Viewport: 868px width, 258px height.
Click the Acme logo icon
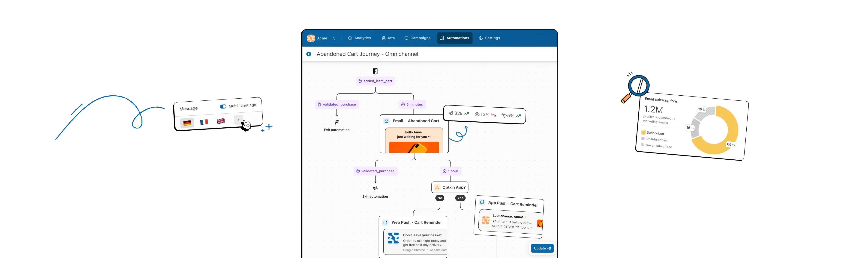311,38
